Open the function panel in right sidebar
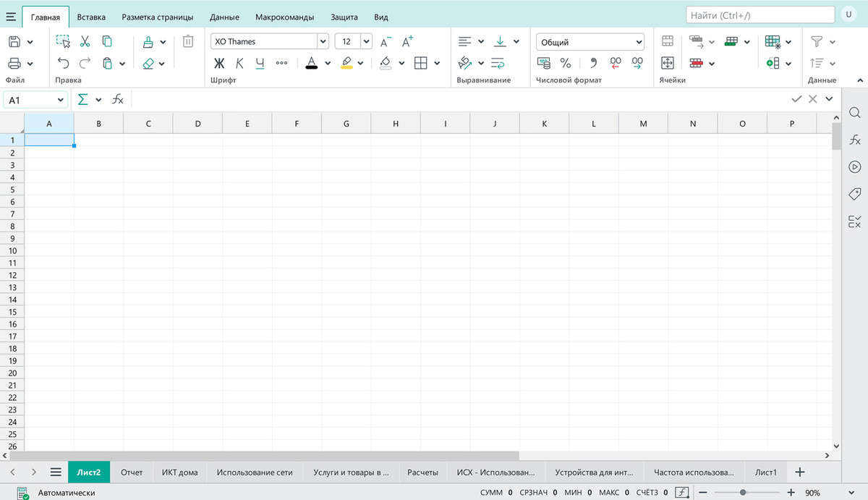Image resolution: width=868 pixels, height=500 pixels. [x=854, y=140]
